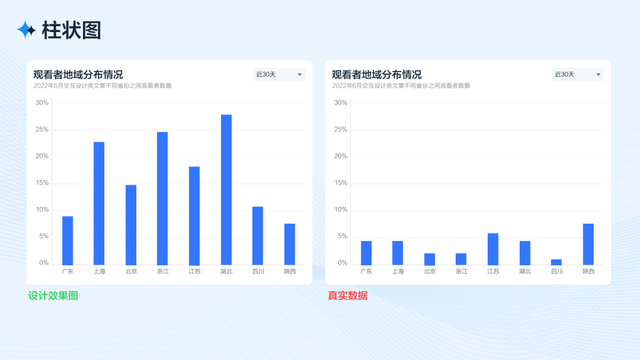The image size is (640, 360).
Task: Open 近30天 dropdown in 设计效果图 chart
Action: point(279,74)
